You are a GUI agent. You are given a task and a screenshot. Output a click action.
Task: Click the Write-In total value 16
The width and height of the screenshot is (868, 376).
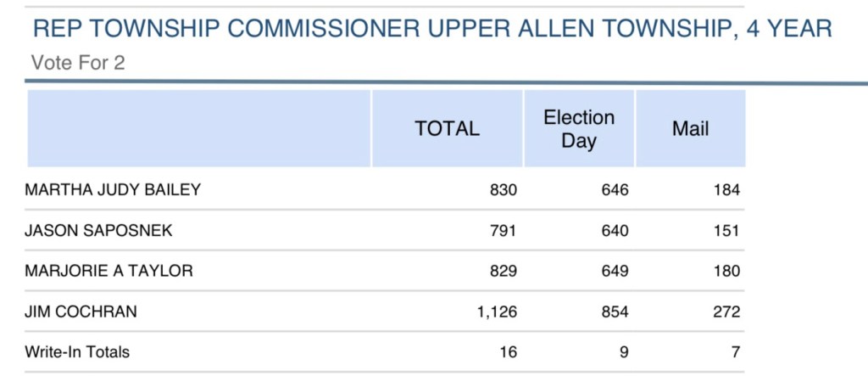(508, 352)
